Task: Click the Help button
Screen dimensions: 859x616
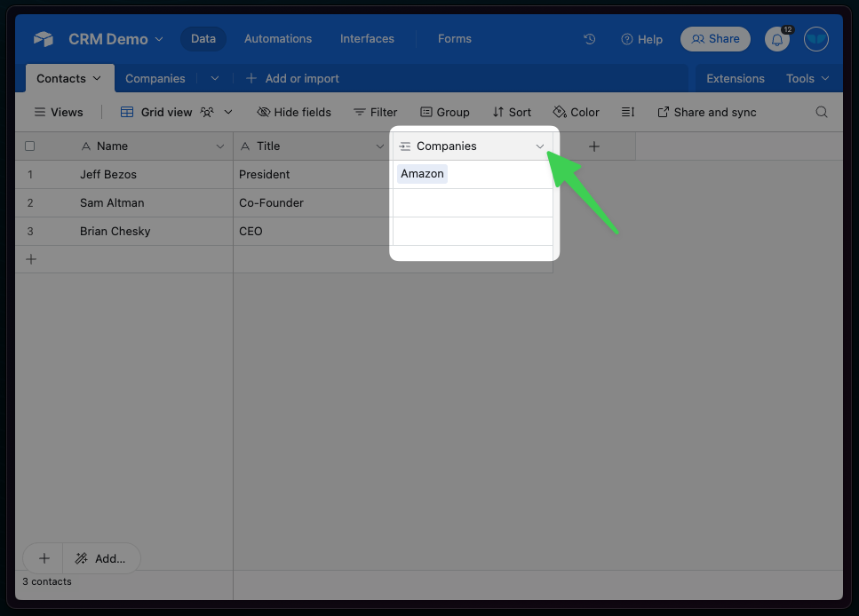Action: (641, 39)
